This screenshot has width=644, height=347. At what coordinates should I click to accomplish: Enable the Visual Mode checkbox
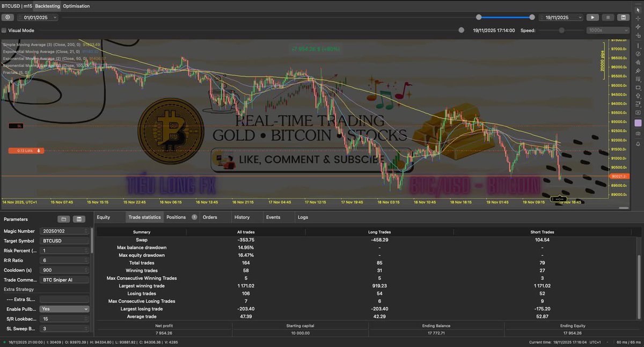(4, 31)
